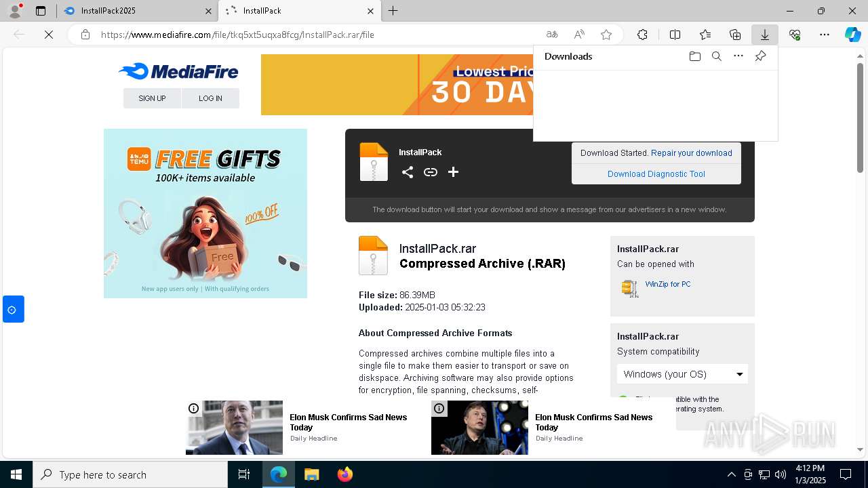Open the Lowest Price 30 Day banner
Image resolution: width=868 pixels, height=488 pixels.
click(397, 85)
